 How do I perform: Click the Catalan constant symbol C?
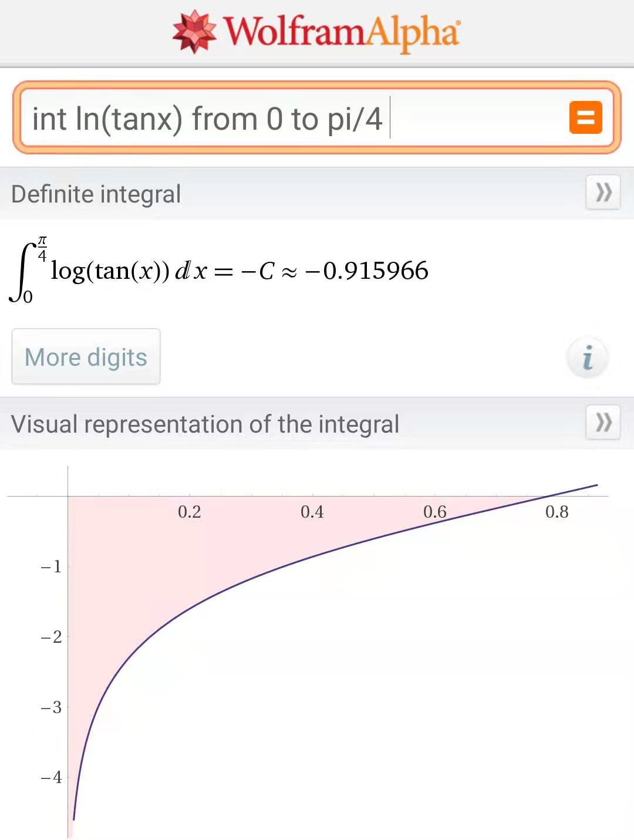coord(266,271)
